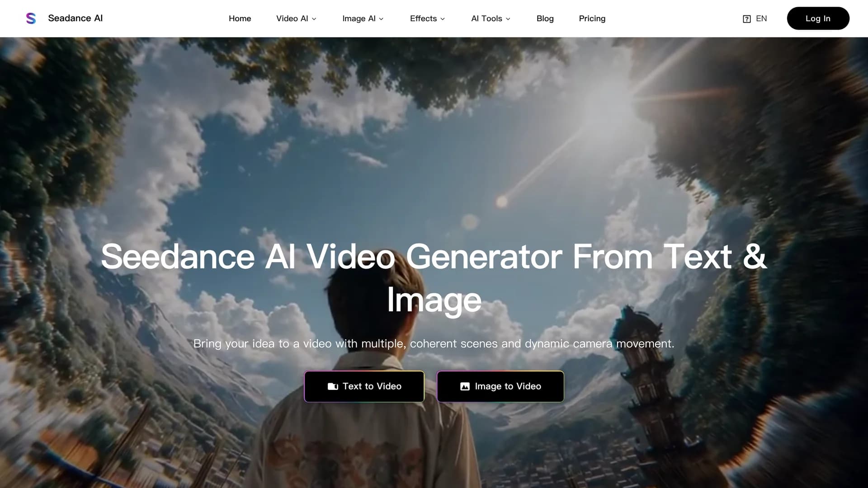Image resolution: width=868 pixels, height=488 pixels.
Task: Visit the Blog page
Action: (x=545, y=19)
